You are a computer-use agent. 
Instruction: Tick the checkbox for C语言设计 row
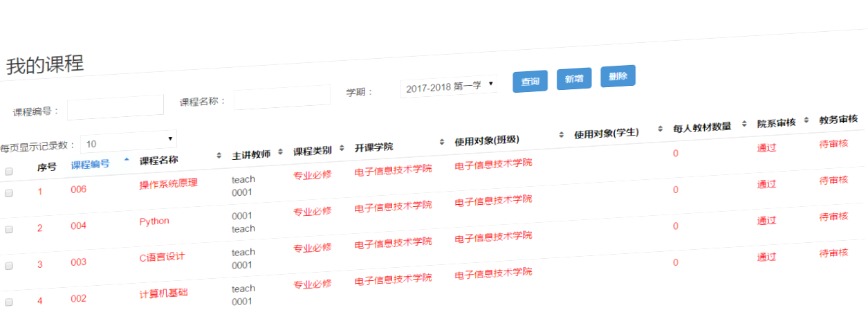(x=9, y=266)
